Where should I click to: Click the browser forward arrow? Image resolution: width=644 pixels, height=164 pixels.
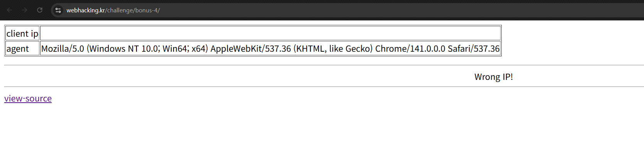(x=25, y=10)
